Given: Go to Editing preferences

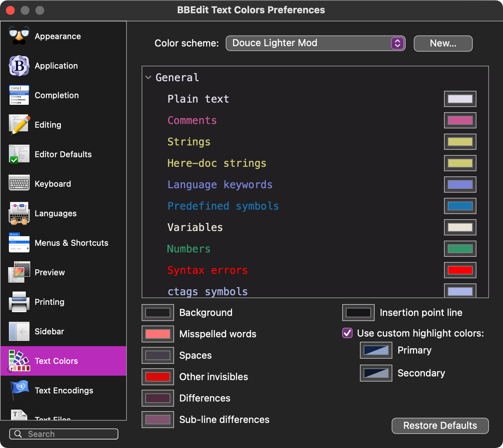Looking at the screenshot, I should 48,125.
